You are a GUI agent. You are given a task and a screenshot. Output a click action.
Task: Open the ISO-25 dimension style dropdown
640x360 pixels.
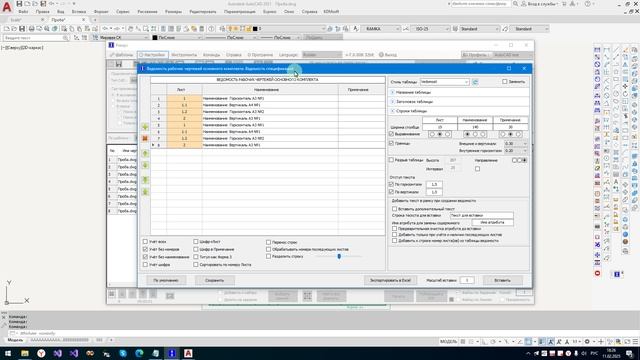point(430,29)
